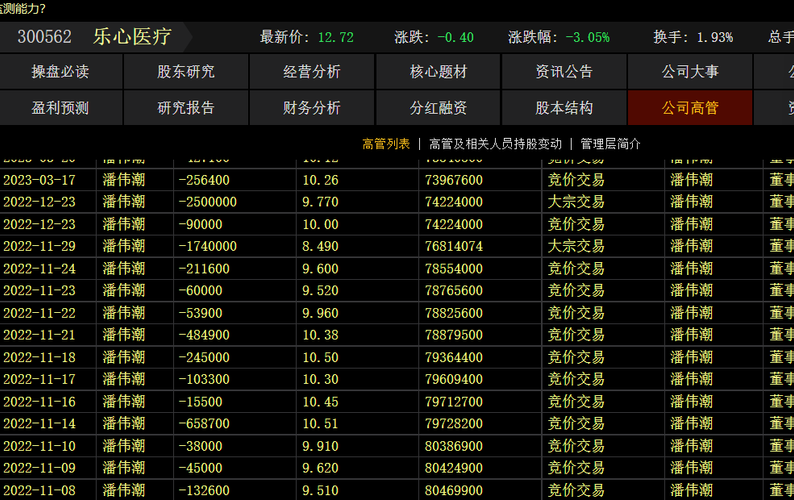
Task: Select share change -256400
Action: point(204,180)
